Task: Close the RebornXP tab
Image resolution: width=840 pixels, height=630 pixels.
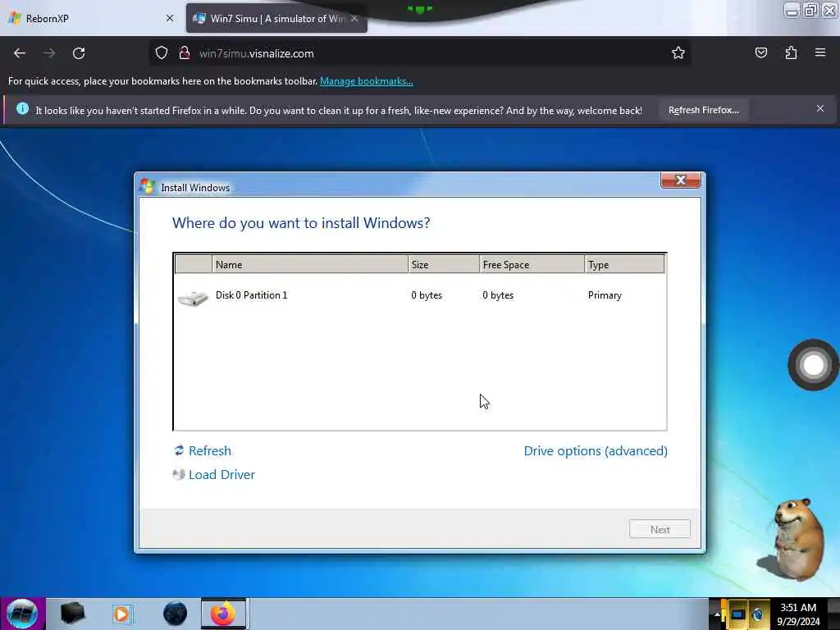Action: click(x=170, y=18)
